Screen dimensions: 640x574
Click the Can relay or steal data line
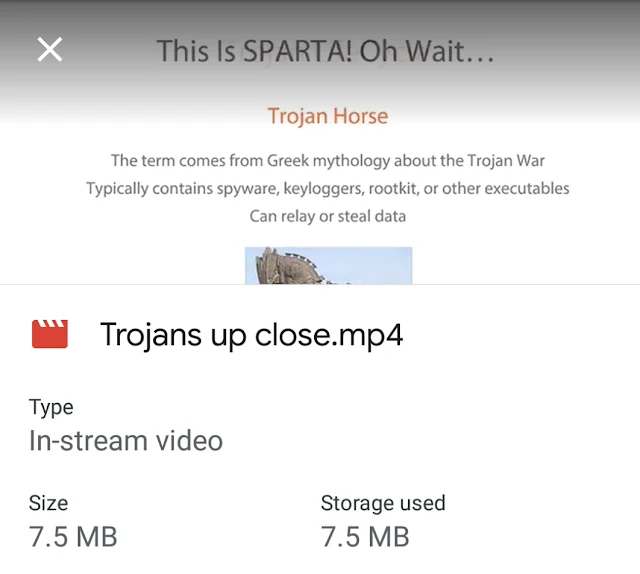pyautogui.click(x=328, y=216)
